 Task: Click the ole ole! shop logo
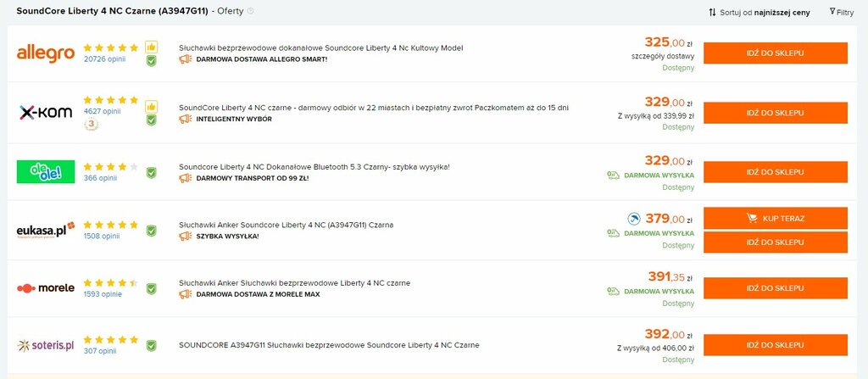pos(46,172)
